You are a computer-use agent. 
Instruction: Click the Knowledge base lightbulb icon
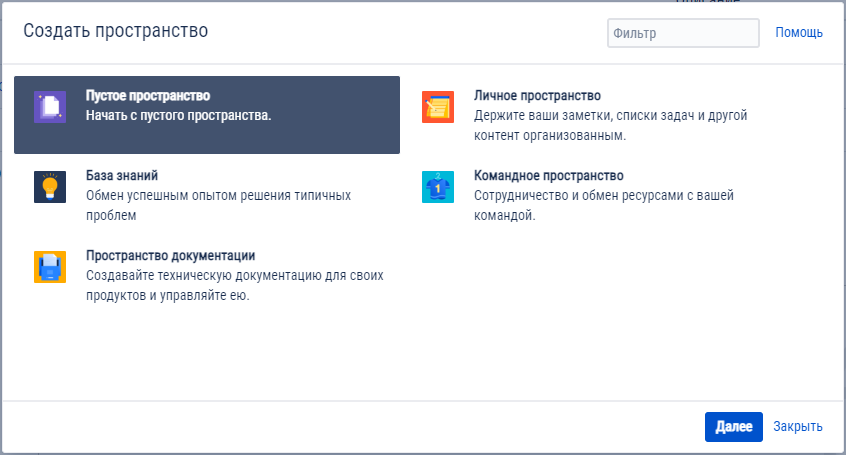50,186
